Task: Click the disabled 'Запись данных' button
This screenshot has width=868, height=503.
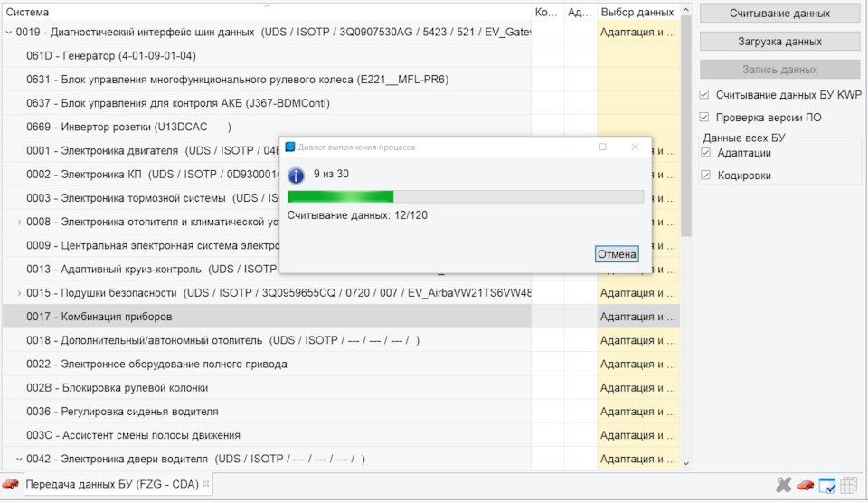Action: [x=779, y=70]
